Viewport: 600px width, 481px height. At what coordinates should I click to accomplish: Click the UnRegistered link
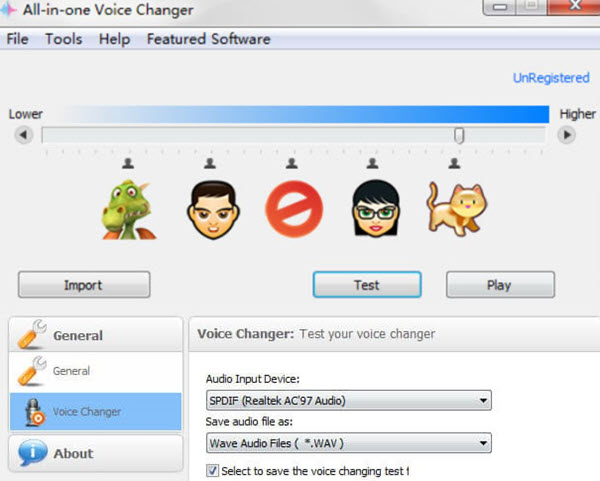coord(551,78)
